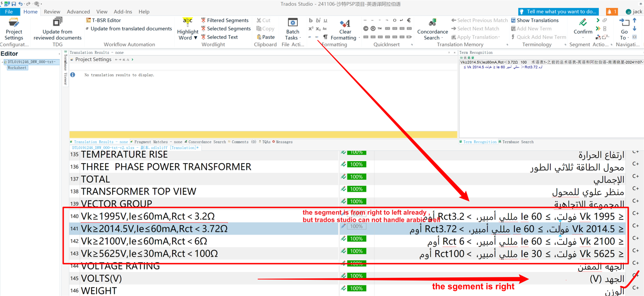The width and height of the screenshot is (644, 296).
Task: Open the Messages tab
Action: [282, 142]
